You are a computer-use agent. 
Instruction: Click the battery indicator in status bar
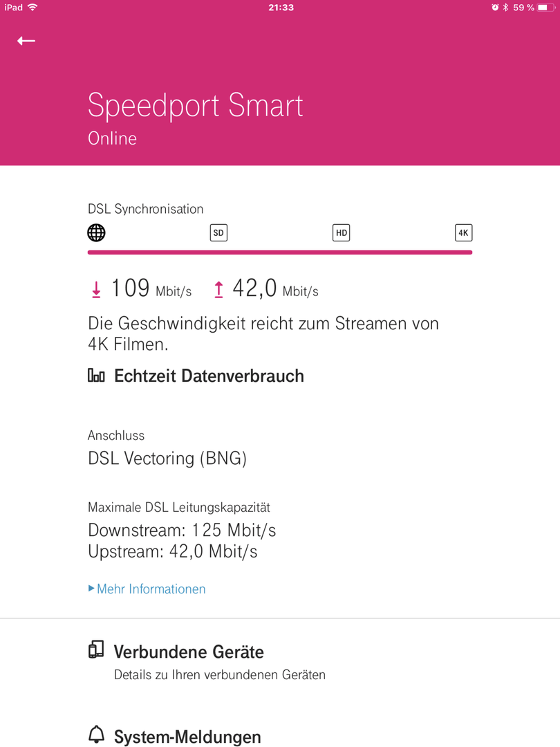545,7
